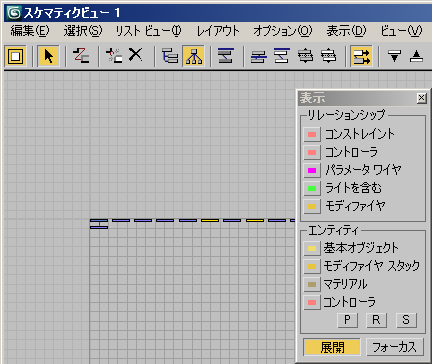Toggle the パラメータ ワイヤ display button
This screenshot has height=364, width=432.
pos(312,170)
